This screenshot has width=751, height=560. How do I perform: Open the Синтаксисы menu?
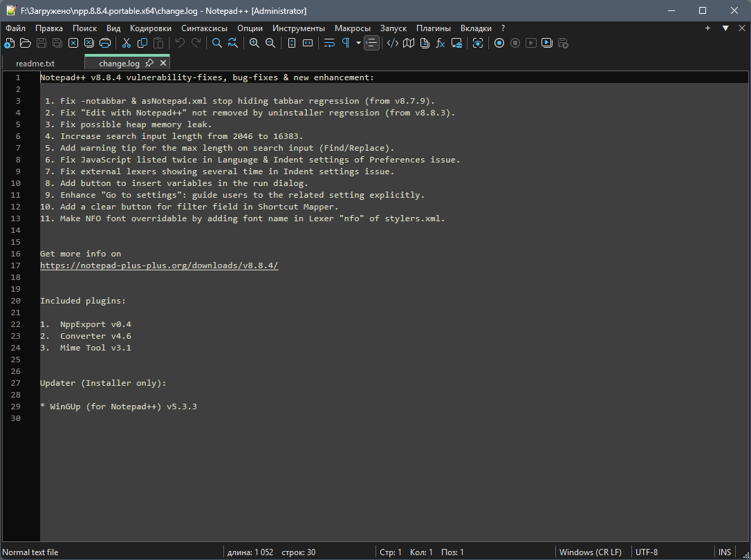click(x=204, y=28)
